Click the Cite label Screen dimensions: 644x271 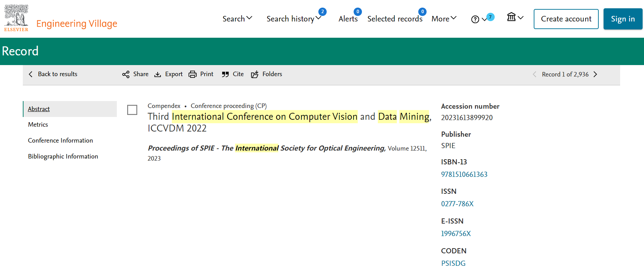238,74
